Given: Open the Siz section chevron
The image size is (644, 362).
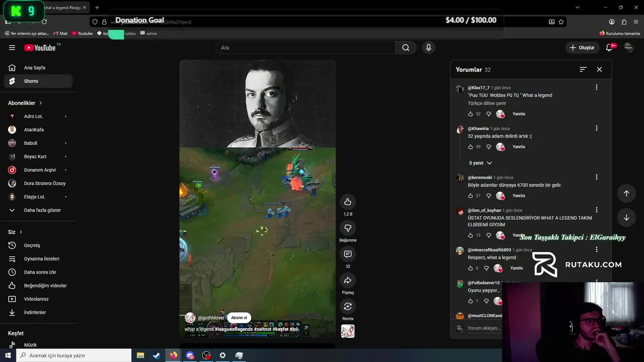Looking at the screenshot, I should (x=21, y=232).
